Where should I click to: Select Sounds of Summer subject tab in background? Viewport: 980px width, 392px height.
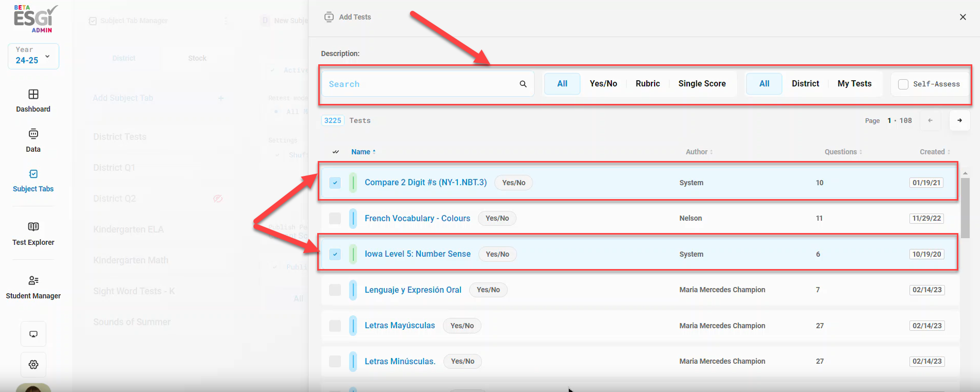[132, 322]
